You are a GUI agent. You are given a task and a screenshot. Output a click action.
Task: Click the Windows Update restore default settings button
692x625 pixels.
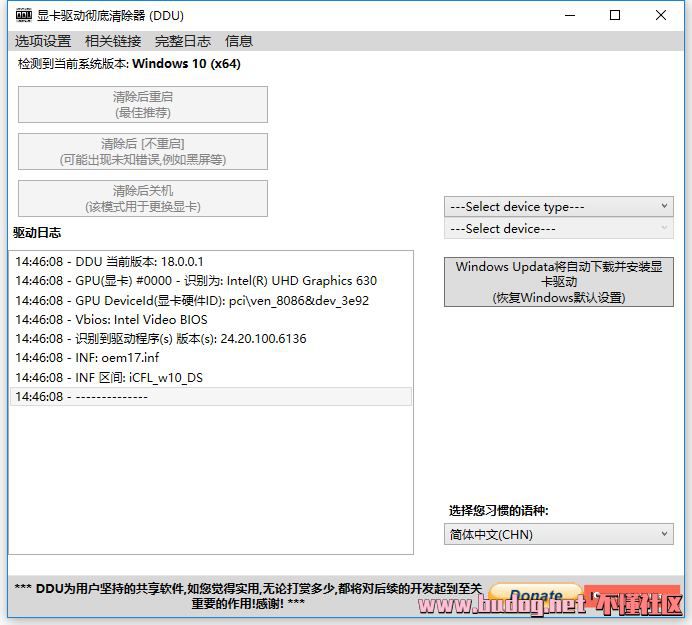click(x=559, y=282)
